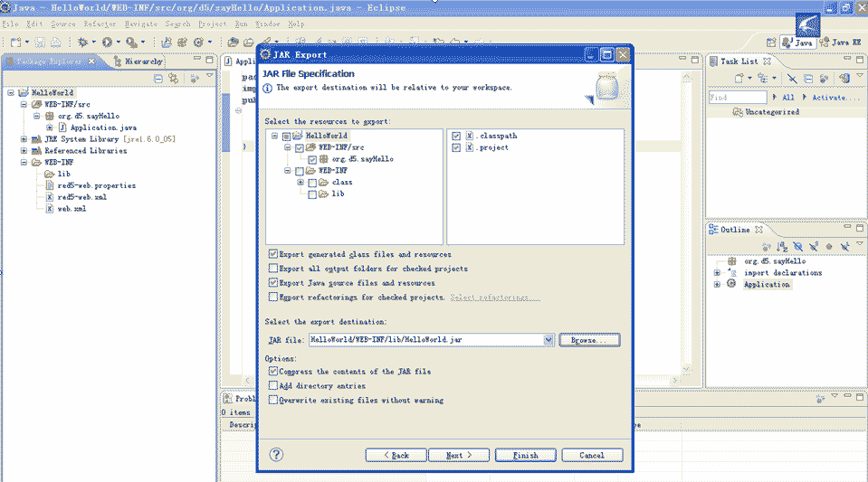
Task: Click Focus on Workweek icon in Task List
Action: [824, 79]
